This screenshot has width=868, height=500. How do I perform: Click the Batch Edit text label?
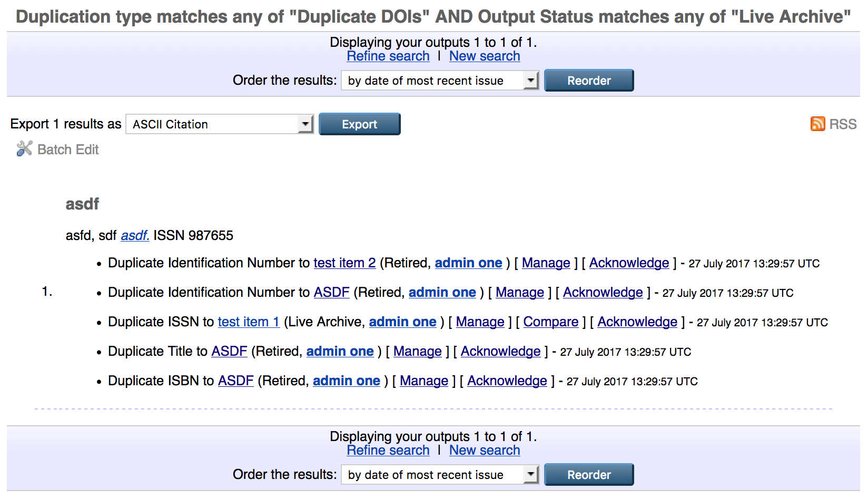(x=68, y=150)
